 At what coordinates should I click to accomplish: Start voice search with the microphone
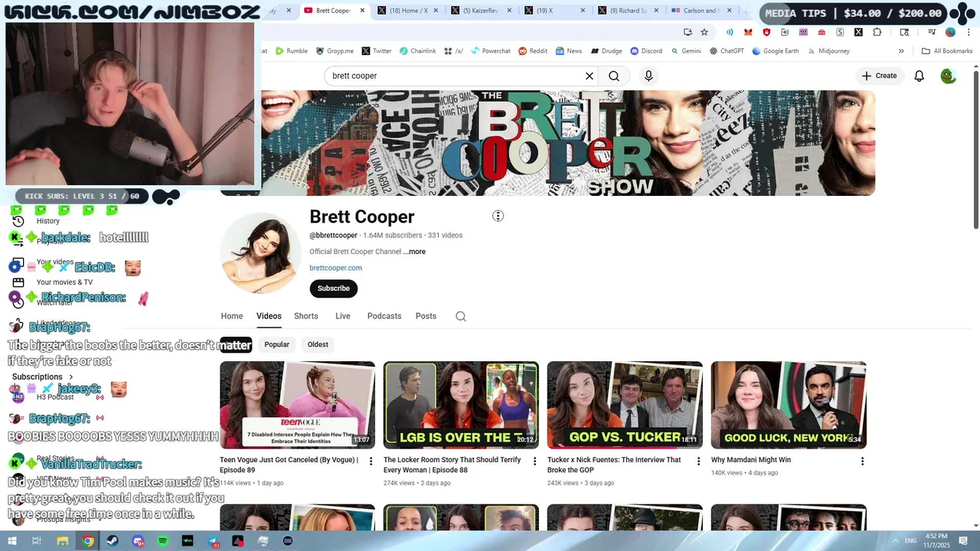pos(648,76)
